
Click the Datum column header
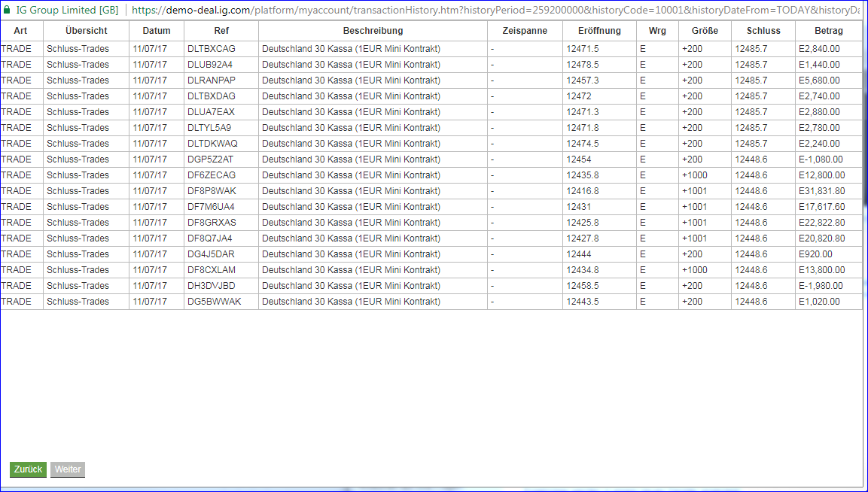point(157,31)
